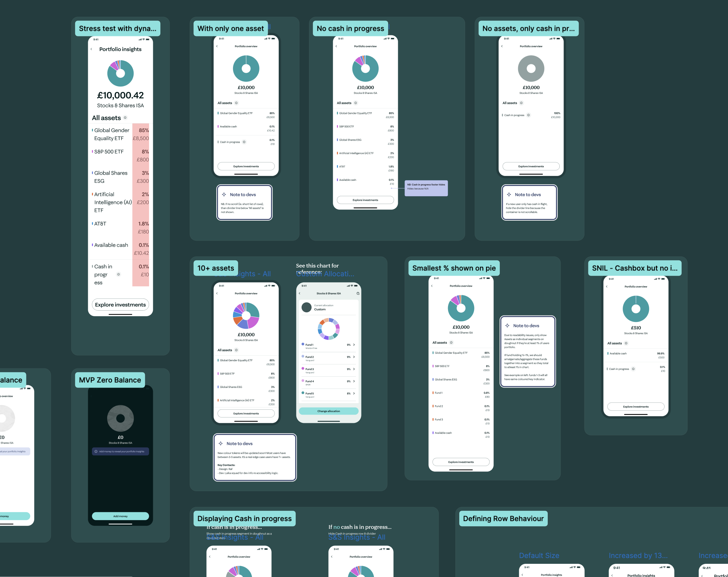Click multicolour donut chart above Fund 1
Screen dimensions: 728x577
click(x=329, y=329)
